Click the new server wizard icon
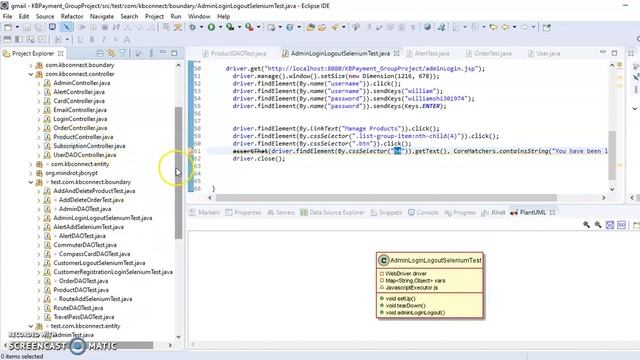Screen dimensions: 640x360 pyautogui.click(x=271, y=27)
